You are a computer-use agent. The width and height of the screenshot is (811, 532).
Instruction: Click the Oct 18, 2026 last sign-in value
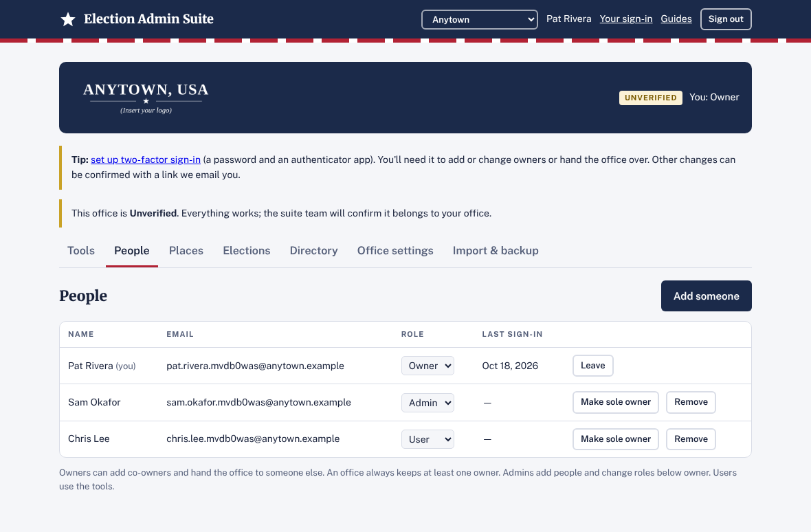pyautogui.click(x=510, y=366)
